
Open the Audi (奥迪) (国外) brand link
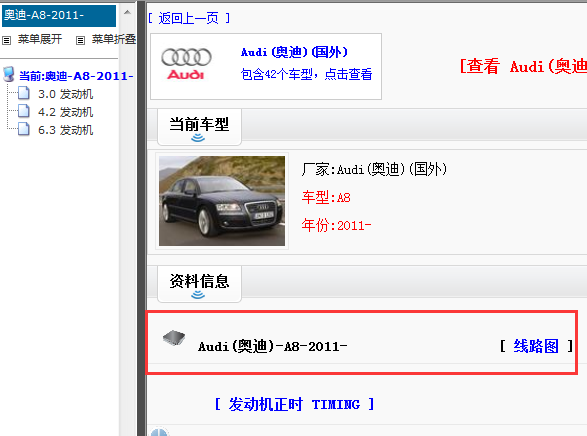(294, 52)
